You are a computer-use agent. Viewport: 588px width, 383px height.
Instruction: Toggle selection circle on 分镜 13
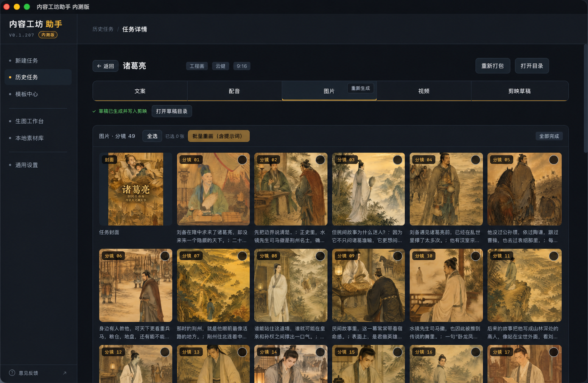[242, 352]
